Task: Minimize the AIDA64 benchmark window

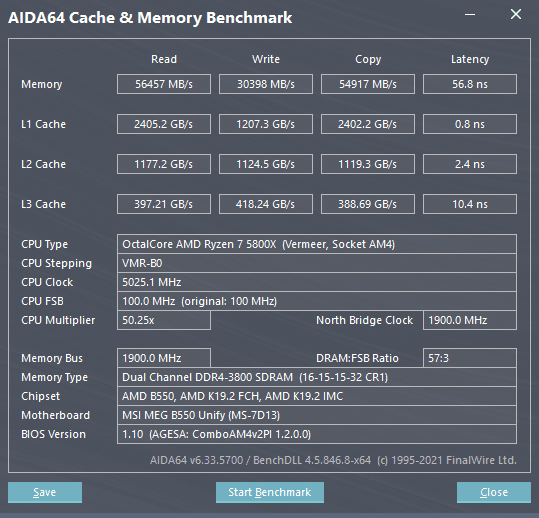Action: (470, 15)
